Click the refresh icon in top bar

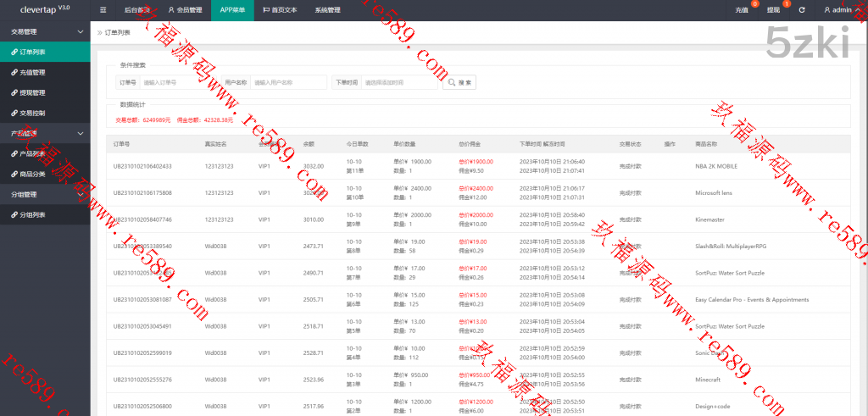801,10
